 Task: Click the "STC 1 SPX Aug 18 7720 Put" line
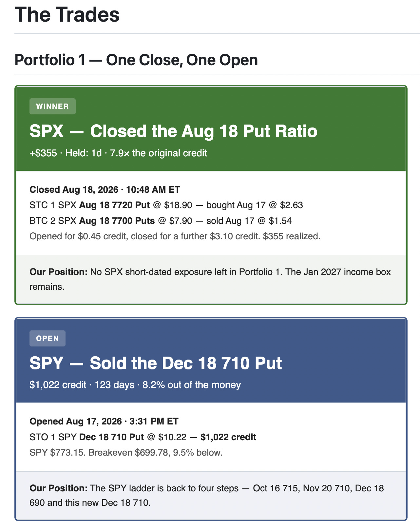[166, 205]
